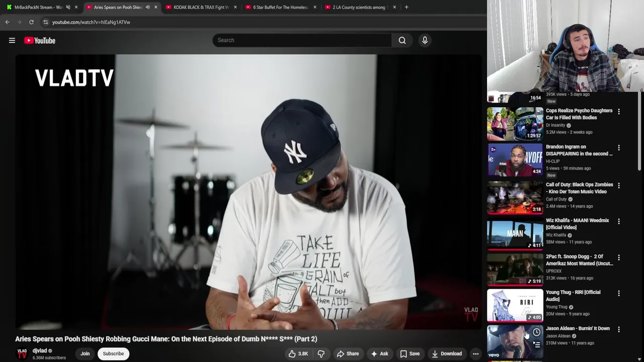644x362 pixels.
Task: Open a new browser tab
Action: (x=407, y=7)
